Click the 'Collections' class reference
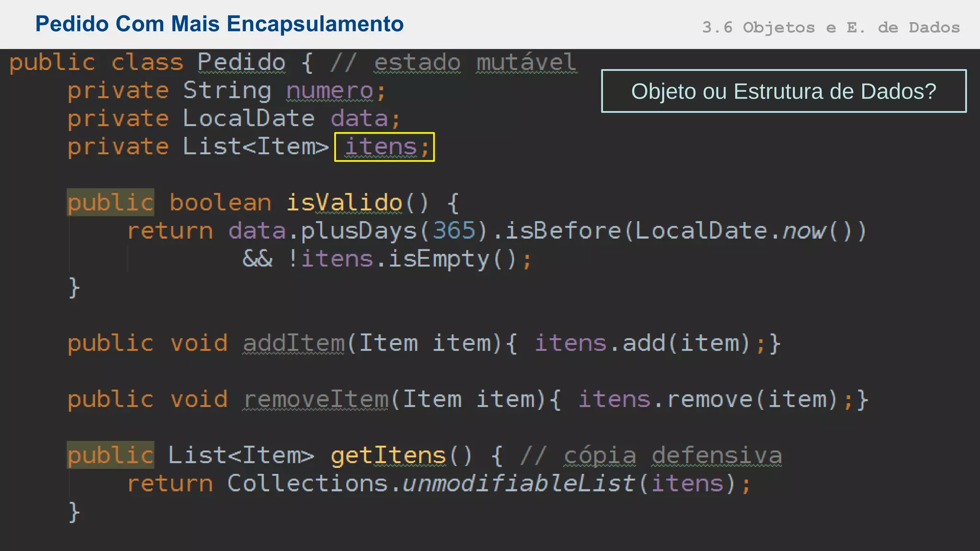The height and width of the screenshot is (551, 980). pyautogui.click(x=307, y=483)
